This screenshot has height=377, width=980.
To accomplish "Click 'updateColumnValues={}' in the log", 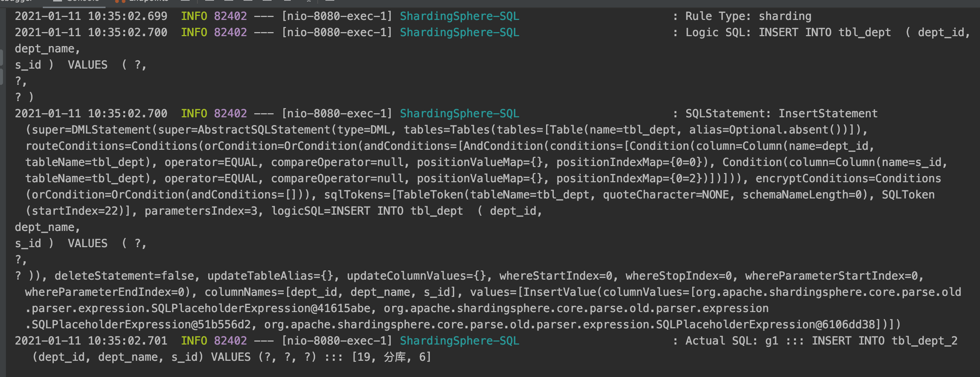I will (416, 276).
